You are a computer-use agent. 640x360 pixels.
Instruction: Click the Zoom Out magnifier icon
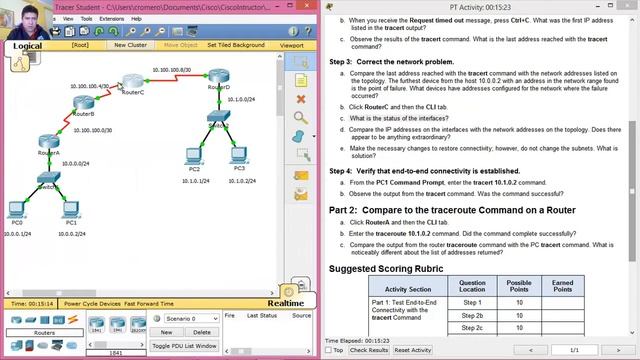[160, 31]
